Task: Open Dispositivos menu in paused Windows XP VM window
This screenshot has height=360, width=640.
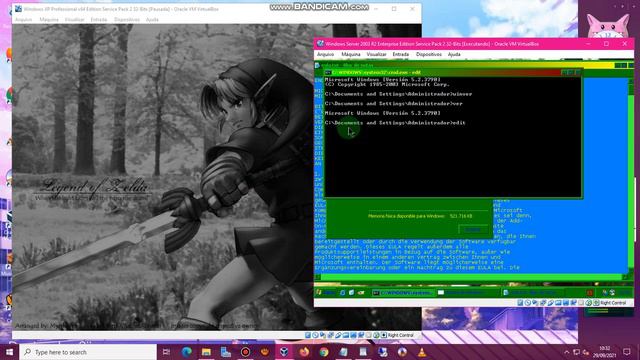Action: (127, 20)
